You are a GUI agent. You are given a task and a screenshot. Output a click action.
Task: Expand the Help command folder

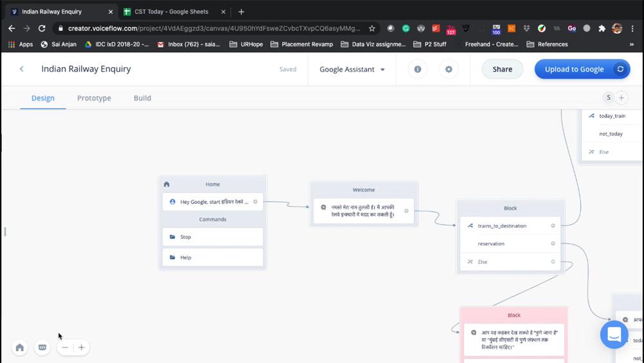pos(213,257)
